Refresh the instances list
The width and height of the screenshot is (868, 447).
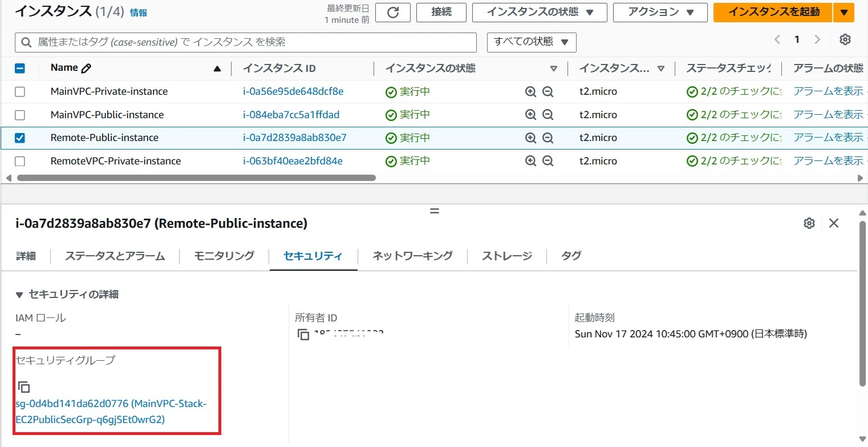click(x=392, y=12)
